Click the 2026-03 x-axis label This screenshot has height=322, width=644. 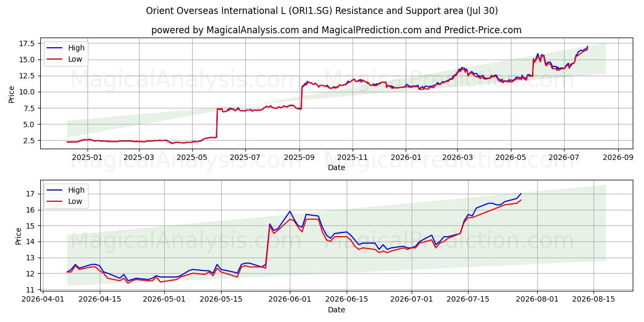pos(457,158)
